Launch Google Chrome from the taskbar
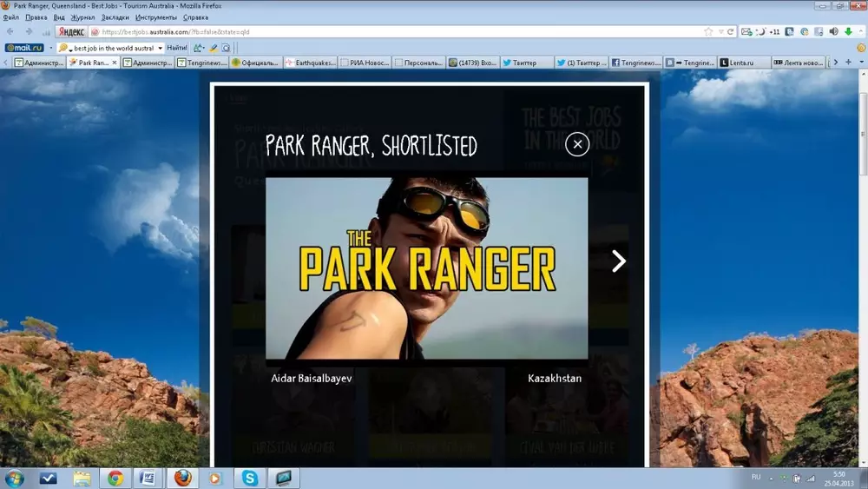The image size is (868, 489). 115,478
